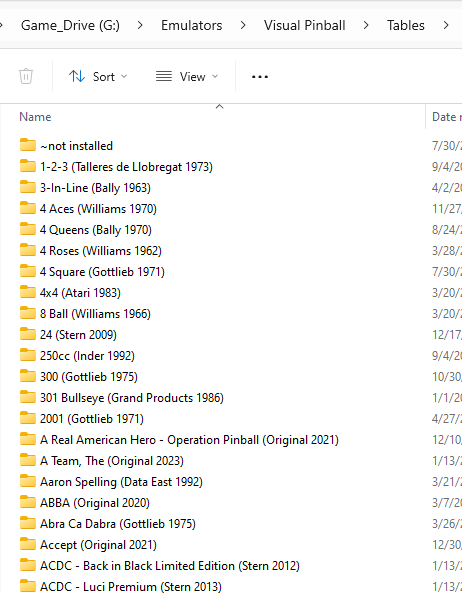Select ABBA (Original 2020) folder icon
This screenshot has width=462, height=593.
pos(28,502)
